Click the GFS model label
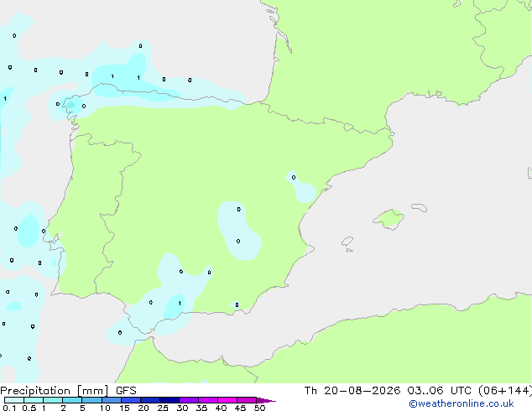This screenshot has height=411, width=532. 126,391
